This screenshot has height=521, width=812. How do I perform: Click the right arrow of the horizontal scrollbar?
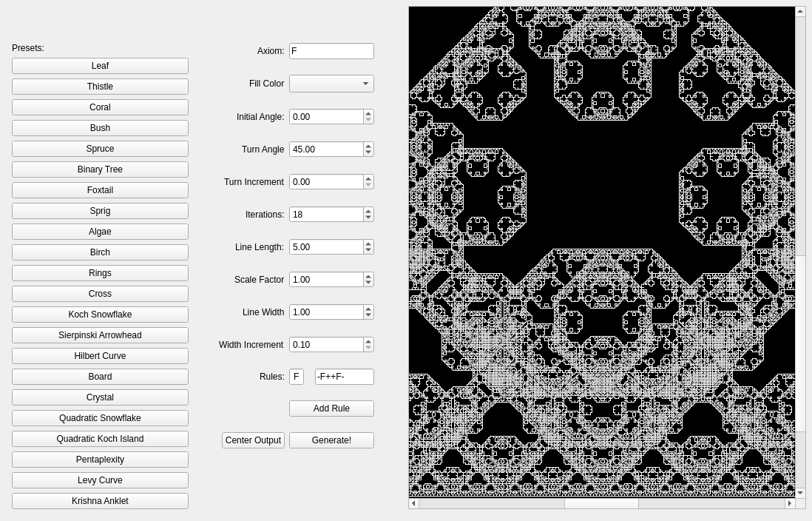pos(790,503)
